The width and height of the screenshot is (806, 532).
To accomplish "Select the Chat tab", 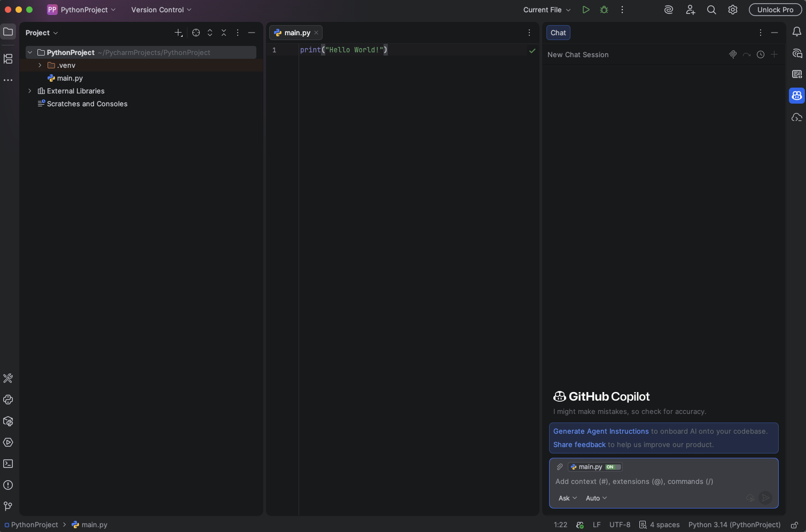I will point(558,33).
